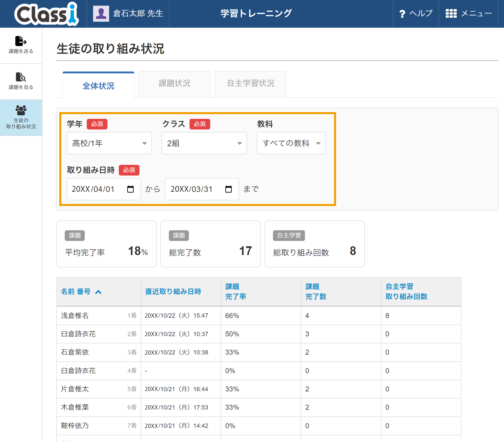Sort by 課題 完了数 column header
Image resolution: width=504 pixels, height=441 pixels.
click(x=316, y=292)
